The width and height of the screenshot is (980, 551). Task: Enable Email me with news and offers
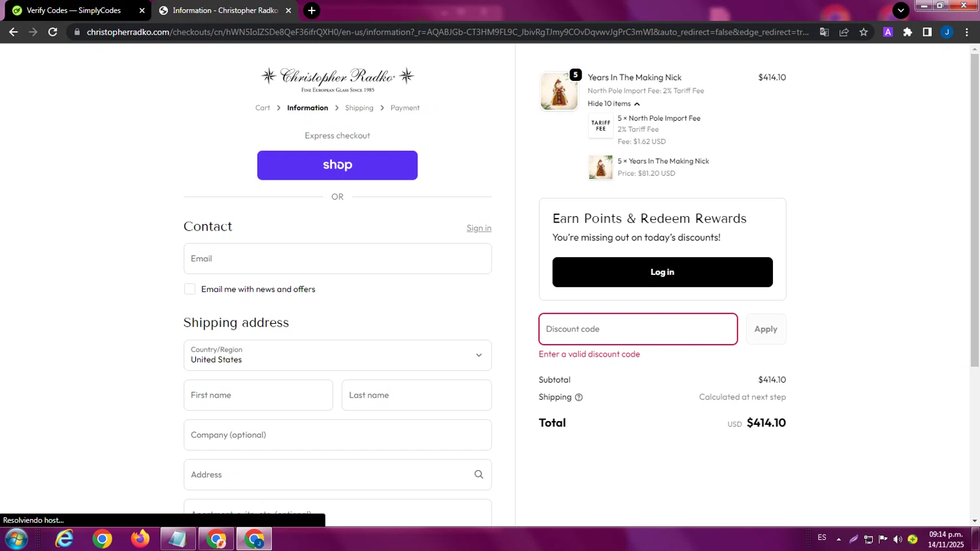tap(189, 289)
